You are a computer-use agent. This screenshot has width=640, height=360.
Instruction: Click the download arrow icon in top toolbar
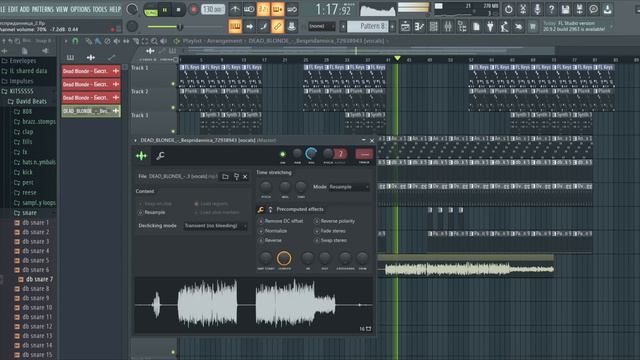click(608, 9)
